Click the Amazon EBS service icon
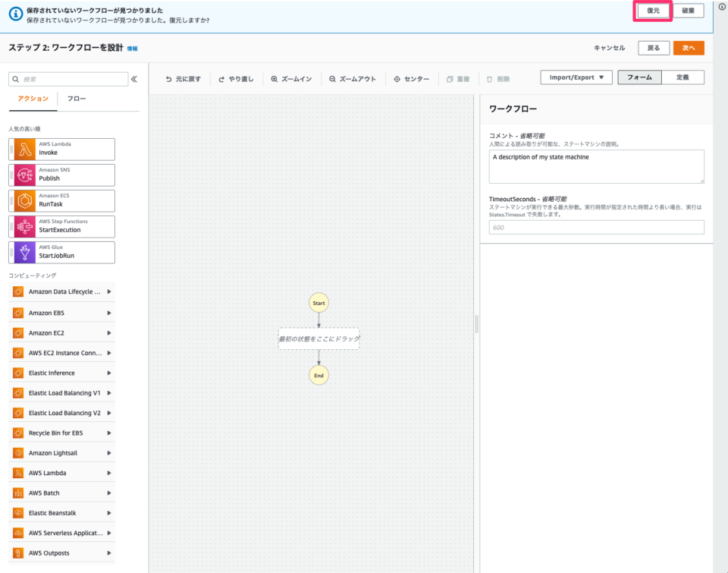Viewport: 728px width, 573px height. click(x=18, y=313)
